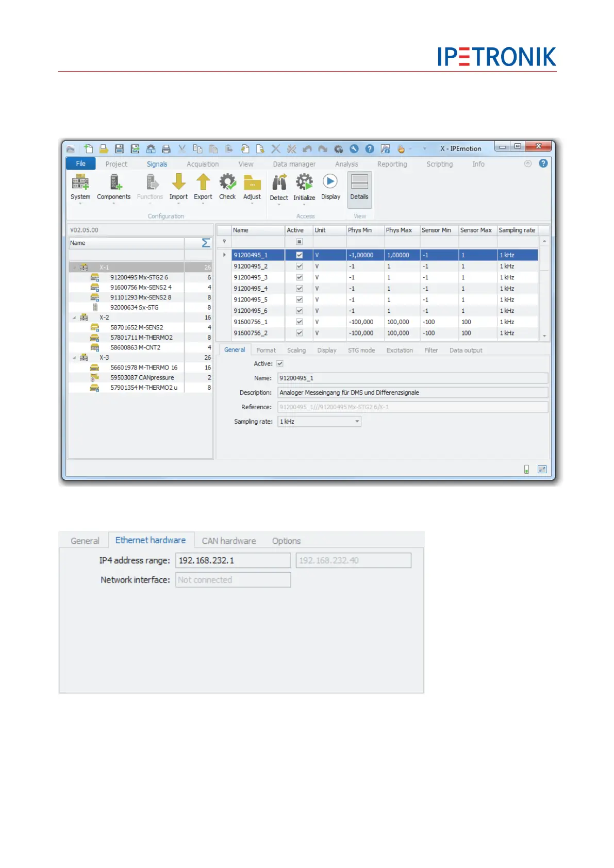Click the print icon in quick access toolbar
Screen dimensions: 614x868
[166, 149]
